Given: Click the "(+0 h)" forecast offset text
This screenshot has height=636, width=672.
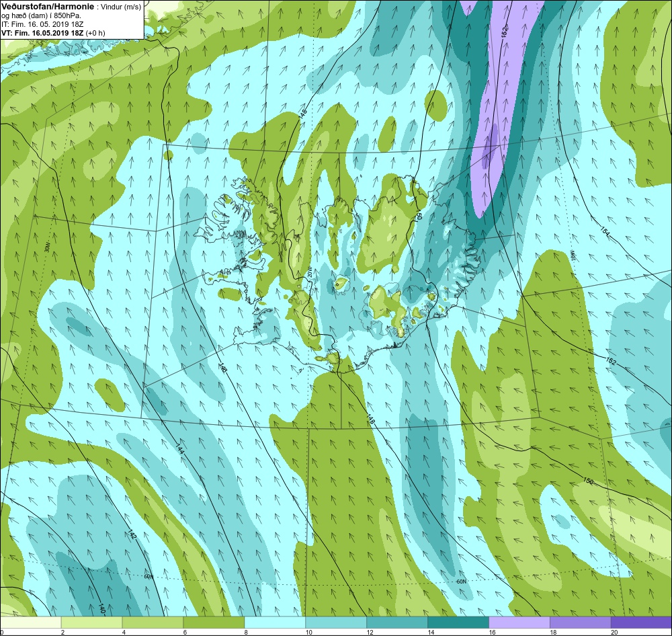Looking at the screenshot, I should tap(95, 33).
